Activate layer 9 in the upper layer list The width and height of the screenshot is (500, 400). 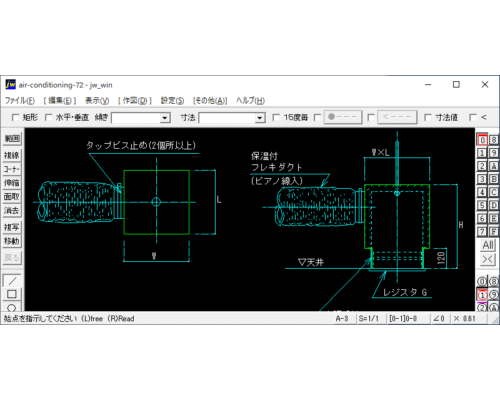[494, 153]
